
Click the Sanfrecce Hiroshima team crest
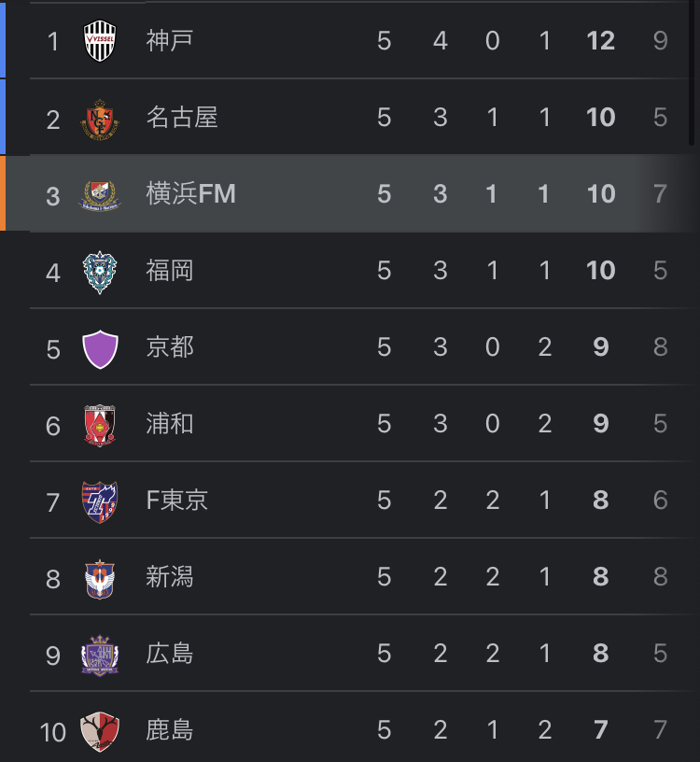coord(100,656)
